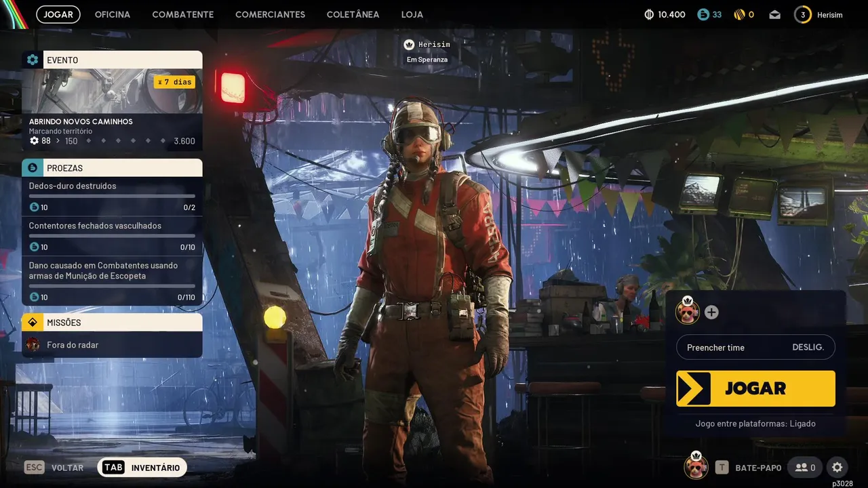Open the JOGAR tab
Screen dimensions: 868x488
point(58,14)
